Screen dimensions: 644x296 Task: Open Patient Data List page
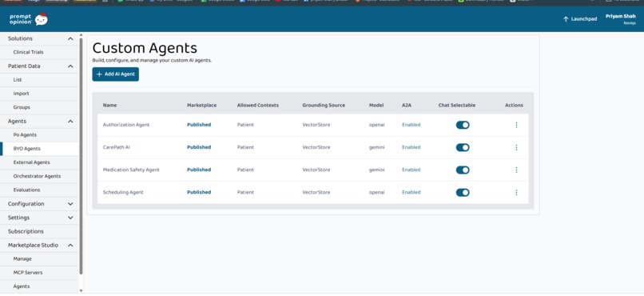point(18,80)
